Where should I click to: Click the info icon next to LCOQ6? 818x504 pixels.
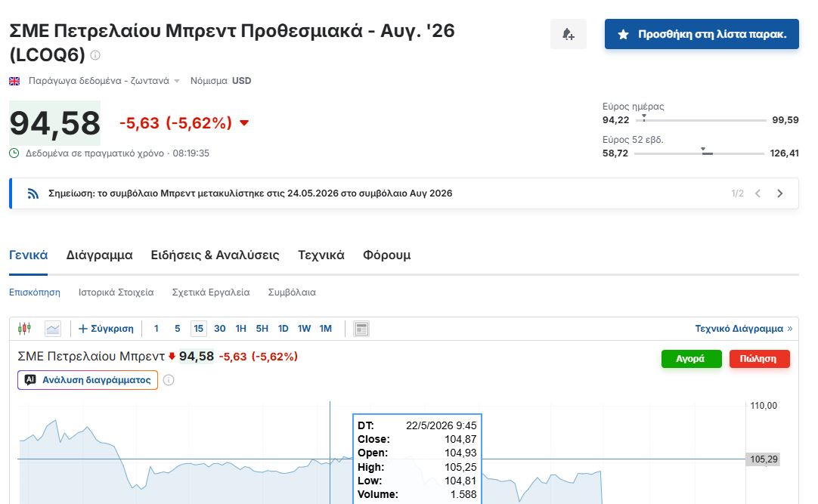(x=95, y=54)
